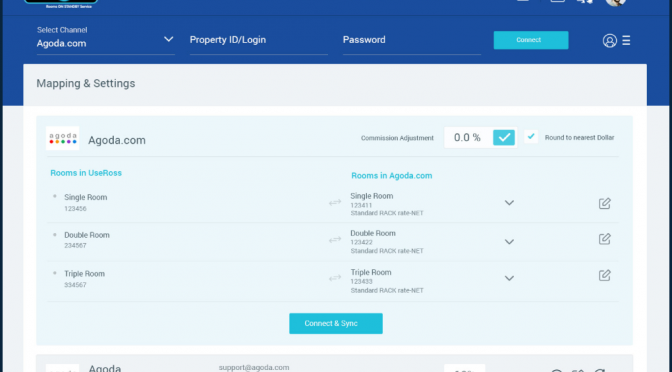The width and height of the screenshot is (672, 372).
Task: Expand the Agoda Single Room mapping dropdown
Action: click(x=509, y=203)
